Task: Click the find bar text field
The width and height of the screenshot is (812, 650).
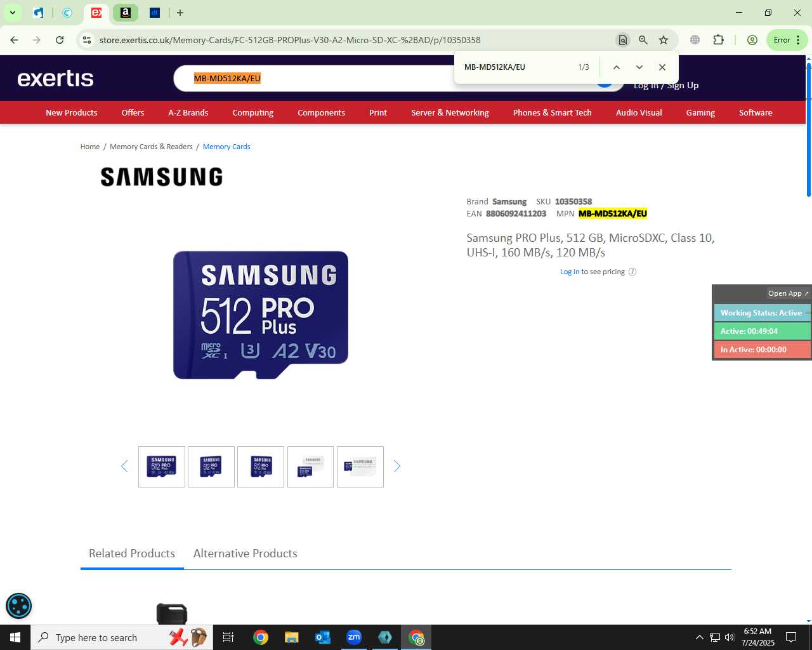Action: tap(517, 67)
